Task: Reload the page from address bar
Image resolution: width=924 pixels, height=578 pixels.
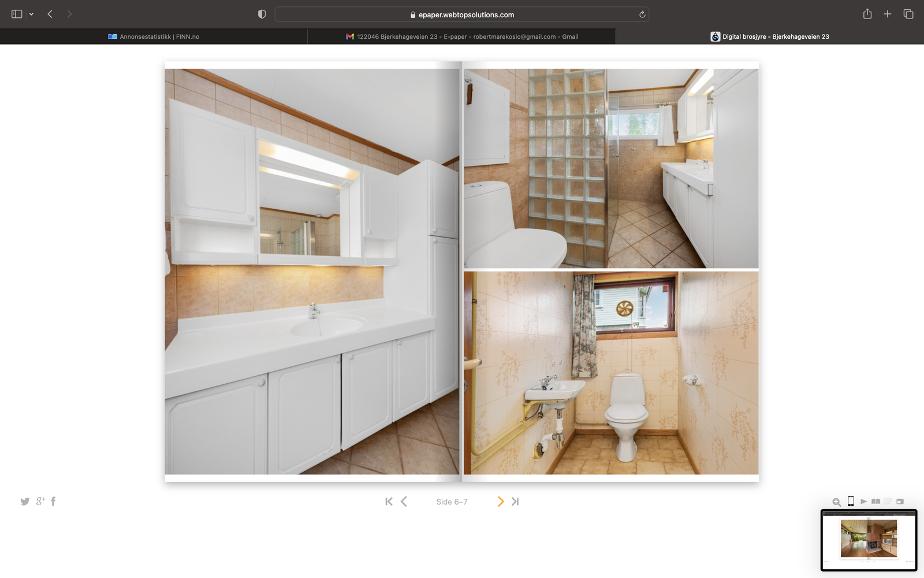Action: (x=642, y=14)
